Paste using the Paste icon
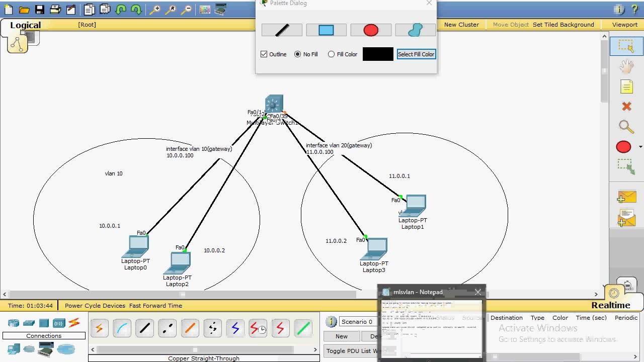The height and width of the screenshot is (362, 644). click(105, 9)
